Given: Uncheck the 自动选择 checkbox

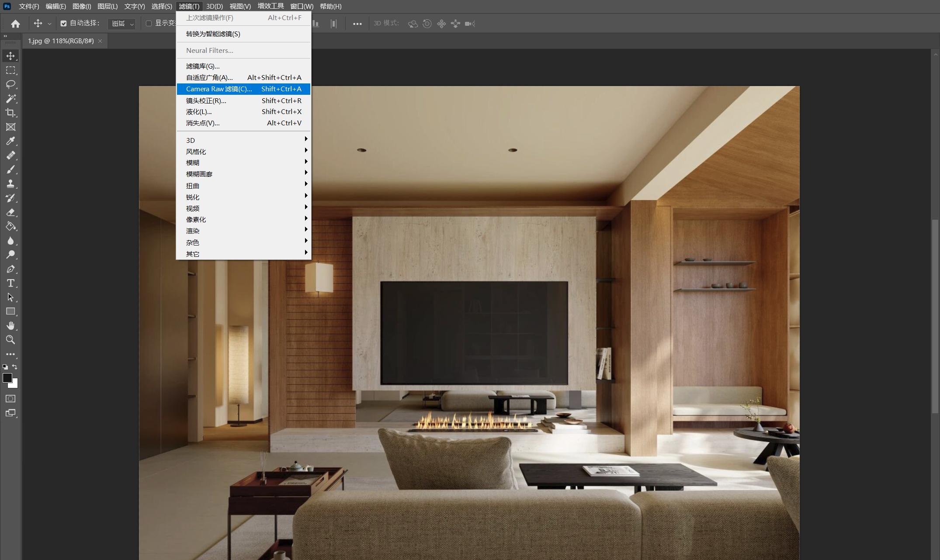Looking at the screenshot, I should 63,24.
